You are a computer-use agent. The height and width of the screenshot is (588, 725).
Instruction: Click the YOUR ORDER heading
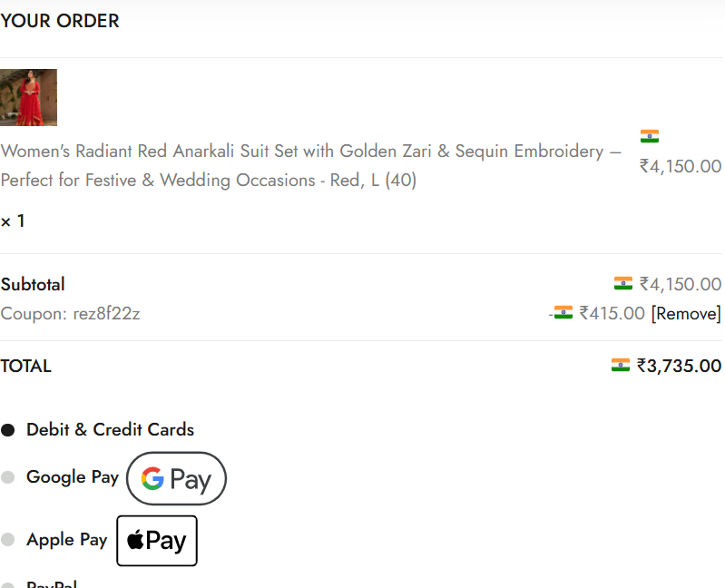click(60, 21)
